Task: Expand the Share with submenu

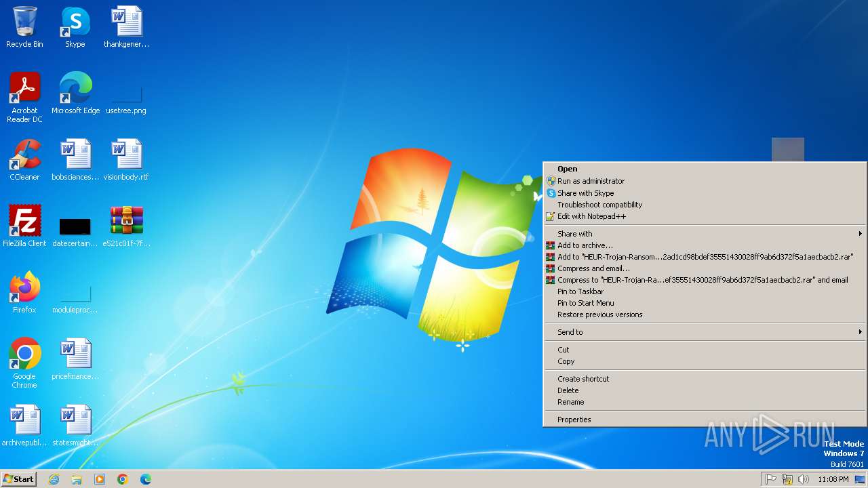Action: click(705, 234)
